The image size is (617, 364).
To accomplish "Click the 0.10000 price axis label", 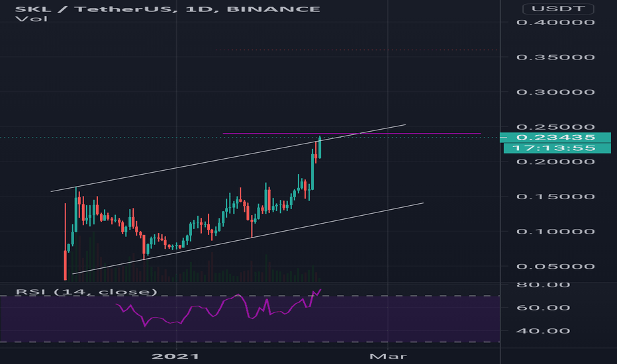I will (555, 232).
